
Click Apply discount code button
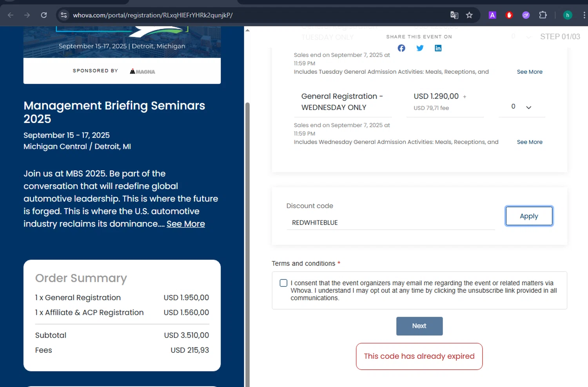[529, 216]
